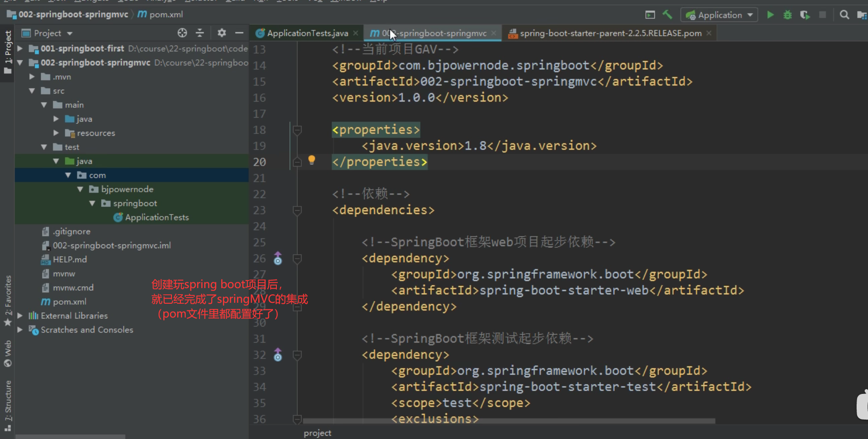Toggle the Web tool window
Viewport: 868px width, 439px height.
point(8,354)
